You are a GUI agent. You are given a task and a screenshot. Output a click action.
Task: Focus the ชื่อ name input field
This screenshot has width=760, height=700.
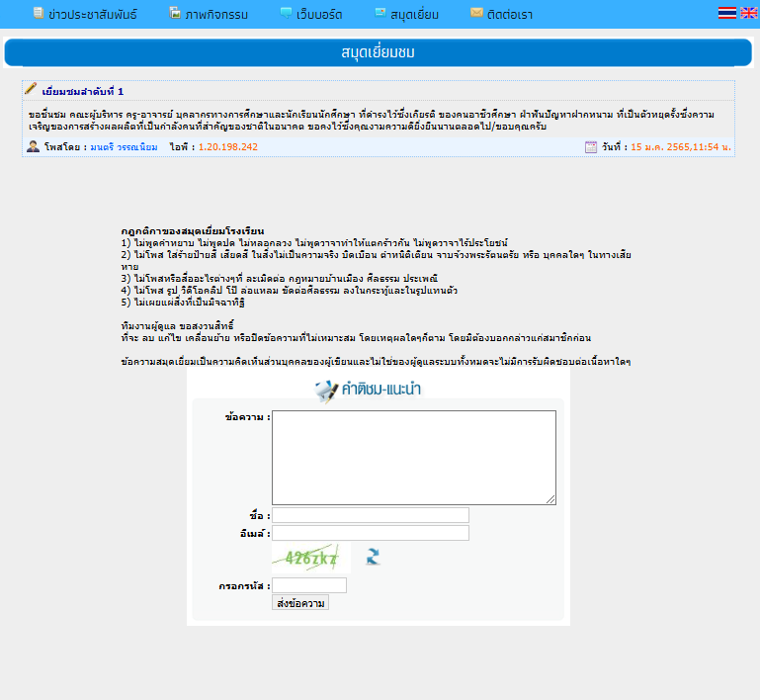click(x=371, y=515)
